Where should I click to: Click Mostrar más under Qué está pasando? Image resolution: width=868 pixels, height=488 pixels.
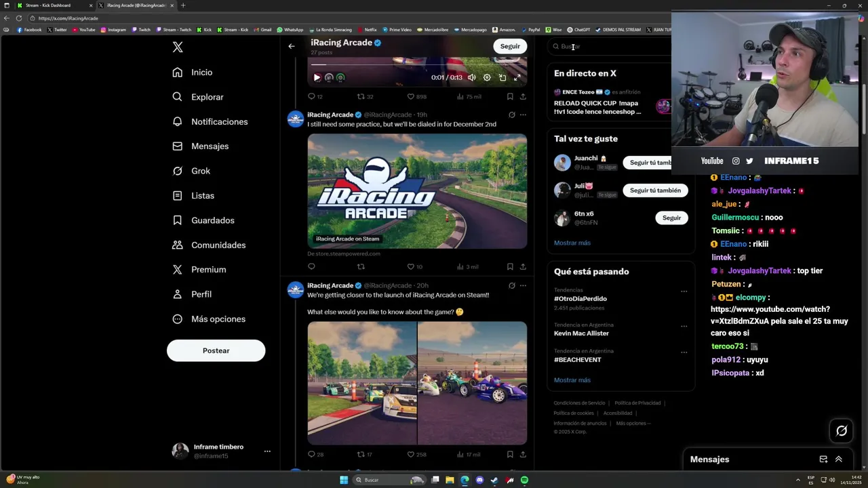[x=572, y=380]
